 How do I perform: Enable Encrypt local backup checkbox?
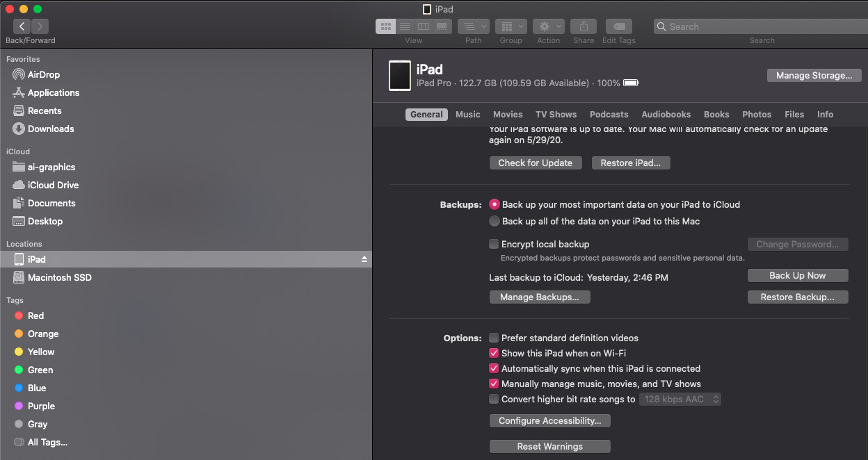click(x=494, y=244)
